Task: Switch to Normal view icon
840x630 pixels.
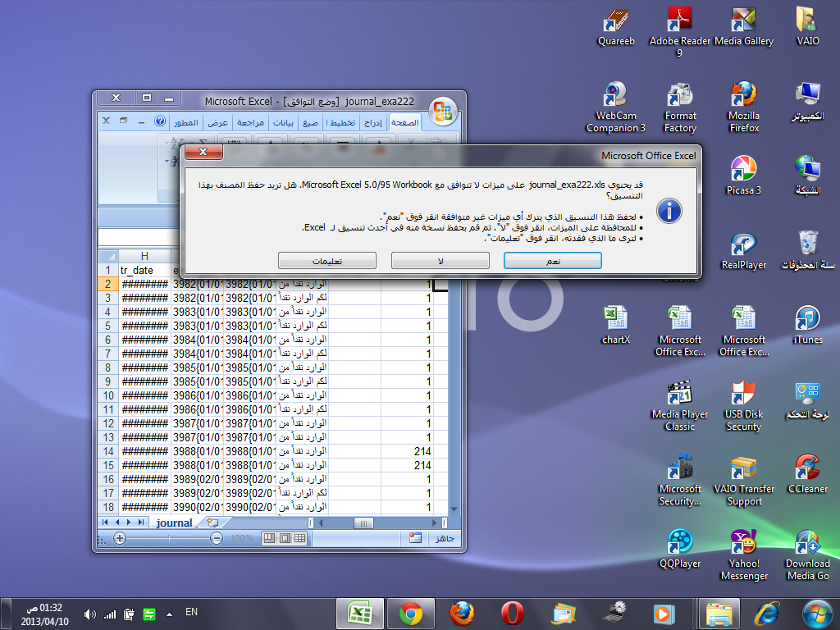Action: [x=300, y=538]
